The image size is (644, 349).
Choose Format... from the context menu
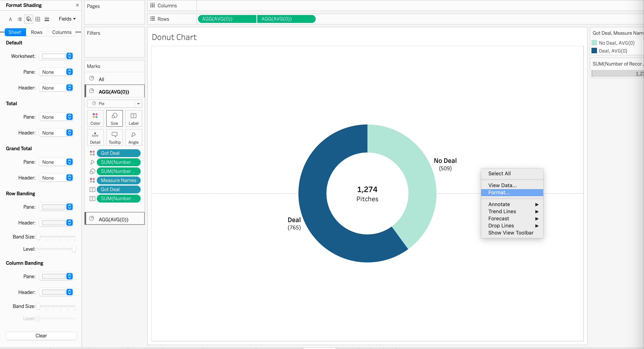coord(499,192)
